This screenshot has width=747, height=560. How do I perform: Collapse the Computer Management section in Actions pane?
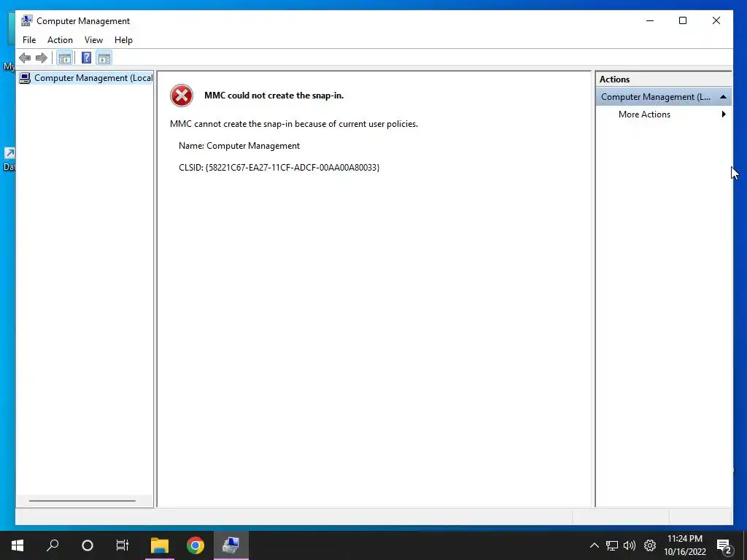pos(723,97)
